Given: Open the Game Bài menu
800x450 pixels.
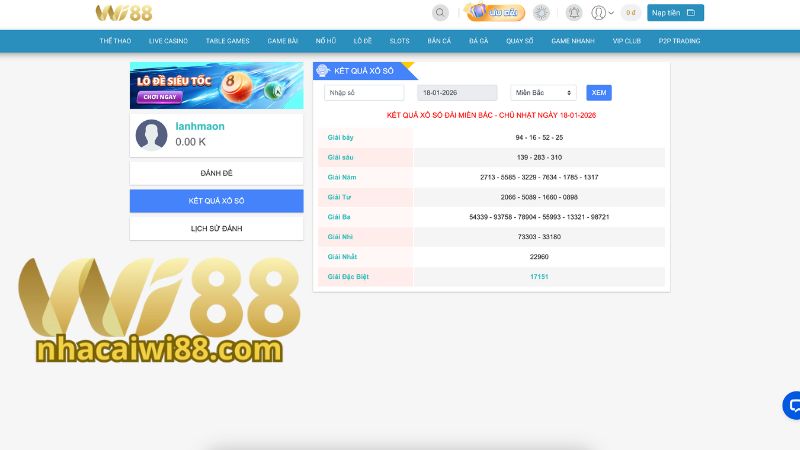Looking at the screenshot, I should [283, 41].
